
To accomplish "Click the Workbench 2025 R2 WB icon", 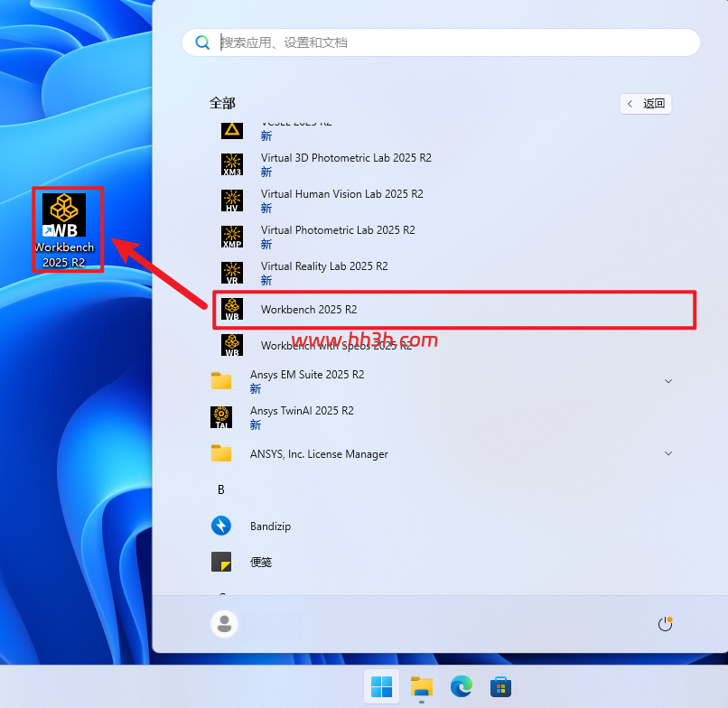I will click(232, 309).
